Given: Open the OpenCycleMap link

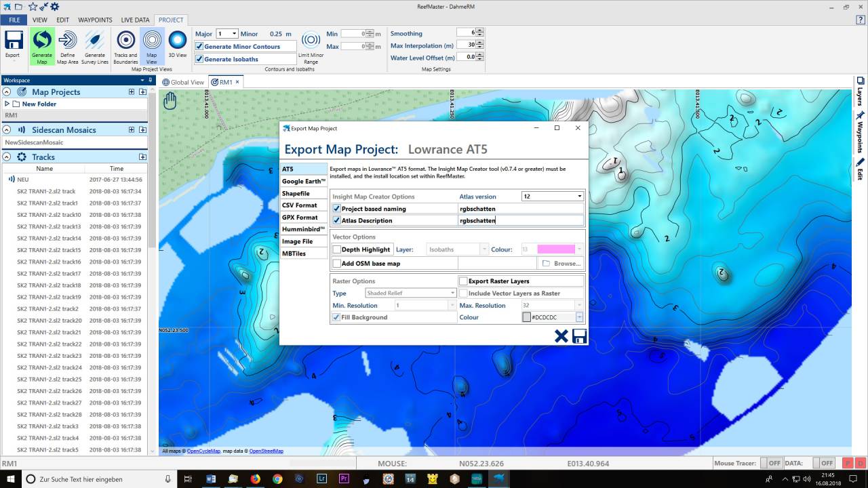Looking at the screenshot, I should 203,451.
